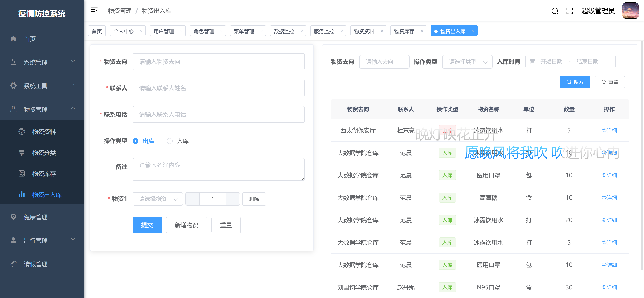Open the 请选择物资 dropdown
This screenshot has width=644, height=298.
coord(158,199)
